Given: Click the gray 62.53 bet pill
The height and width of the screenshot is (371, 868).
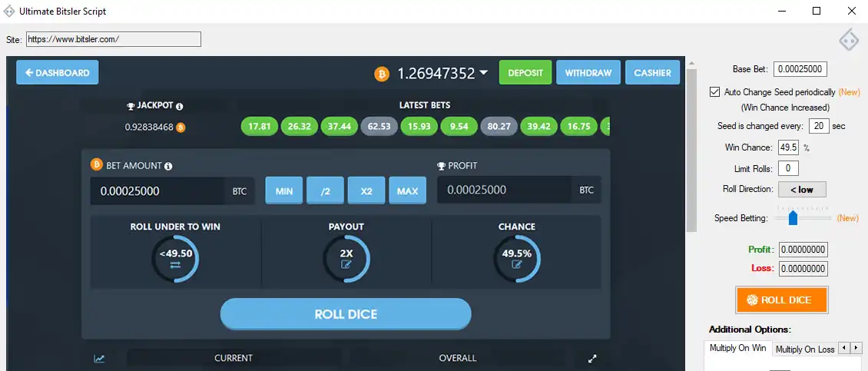Looking at the screenshot, I should 379,126.
